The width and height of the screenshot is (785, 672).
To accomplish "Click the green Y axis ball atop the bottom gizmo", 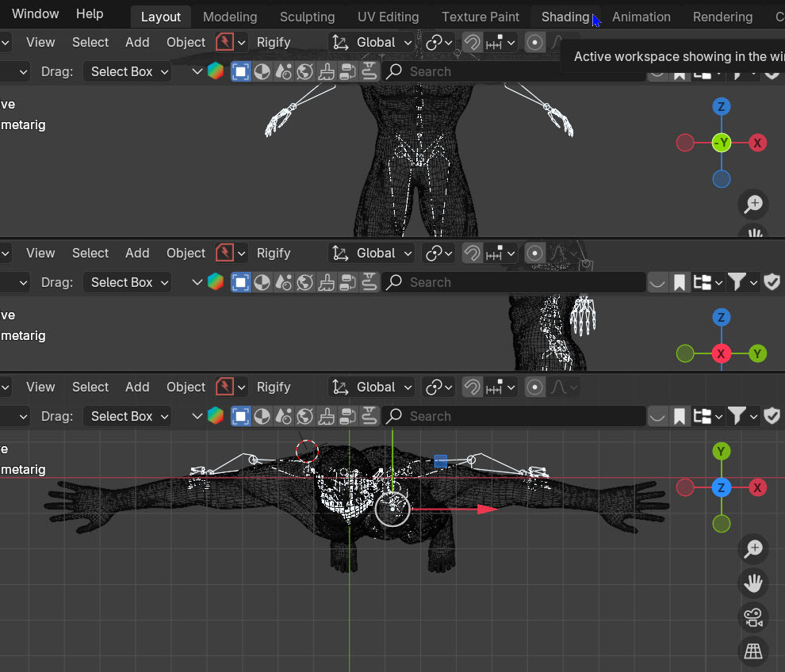I will [x=721, y=452].
